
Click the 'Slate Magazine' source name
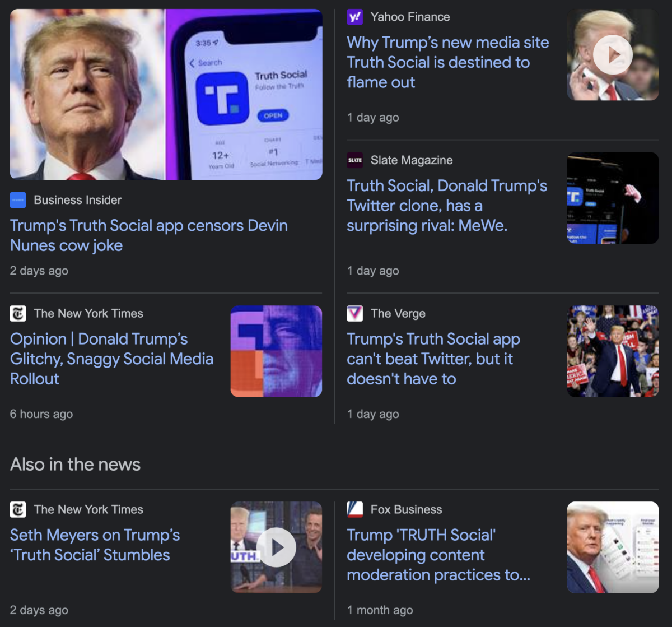[412, 160]
